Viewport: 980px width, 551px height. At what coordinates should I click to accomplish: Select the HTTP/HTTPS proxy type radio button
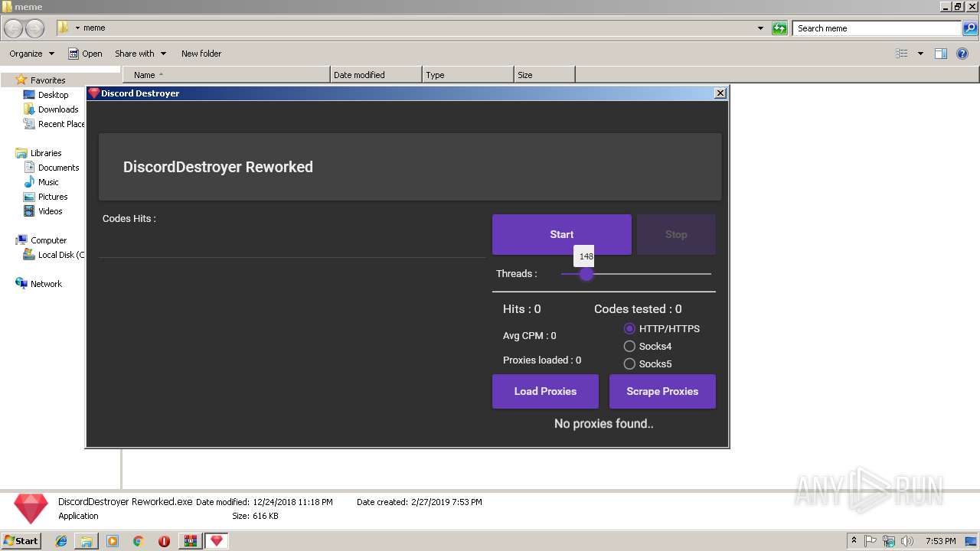629,328
